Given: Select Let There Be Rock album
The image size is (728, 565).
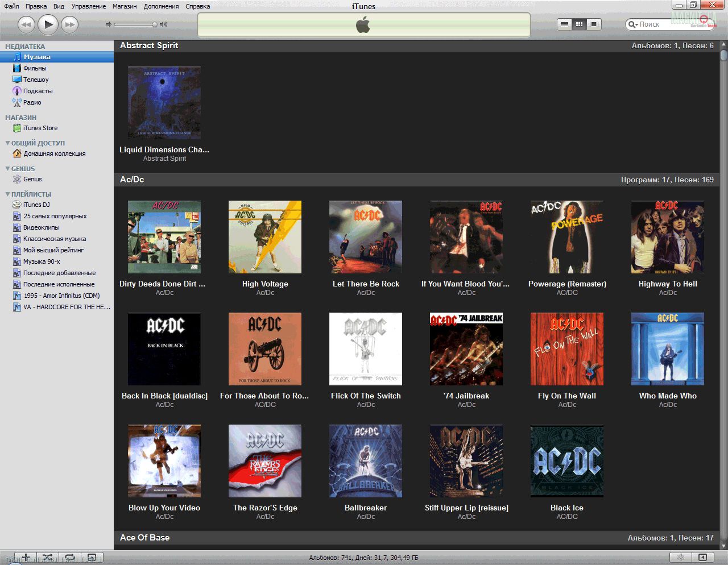Looking at the screenshot, I should tap(366, 237).
